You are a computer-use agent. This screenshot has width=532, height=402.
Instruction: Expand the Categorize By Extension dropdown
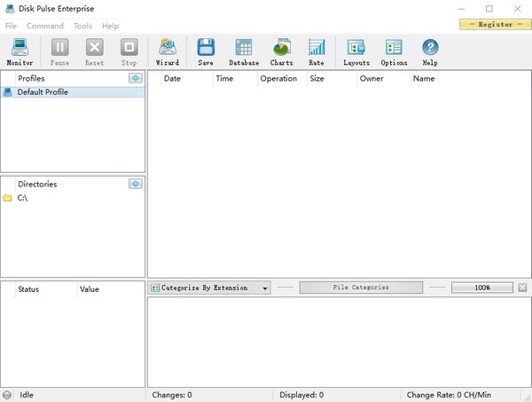pos(265,288)
